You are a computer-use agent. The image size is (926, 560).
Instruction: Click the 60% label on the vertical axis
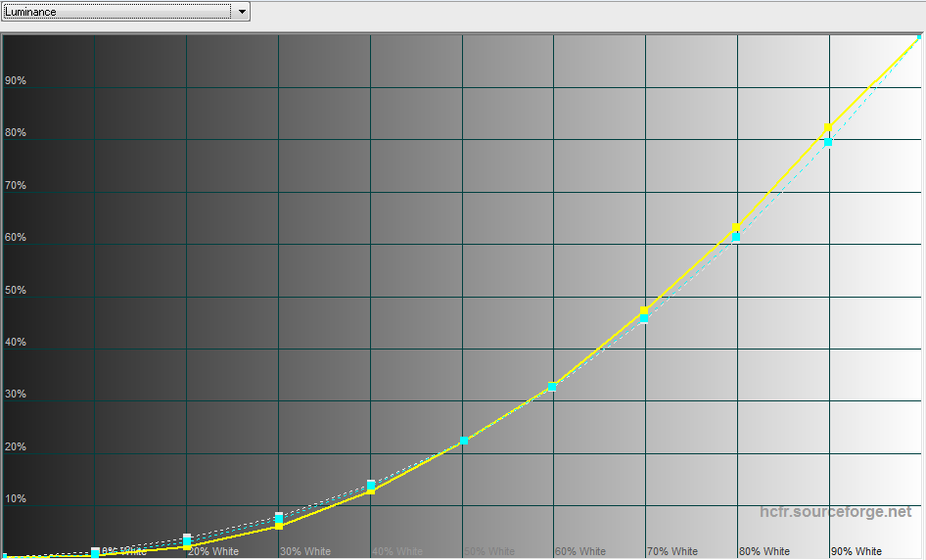tap(16, 238)
